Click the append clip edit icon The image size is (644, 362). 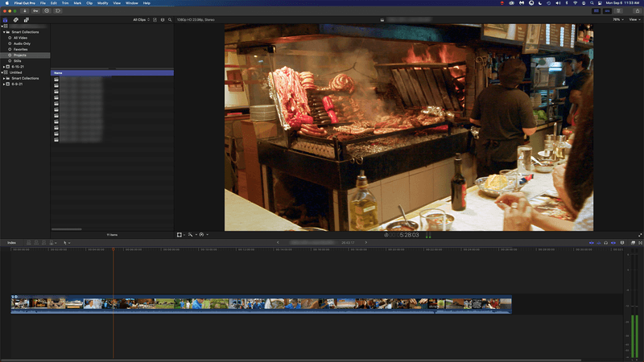coord(44,243)
